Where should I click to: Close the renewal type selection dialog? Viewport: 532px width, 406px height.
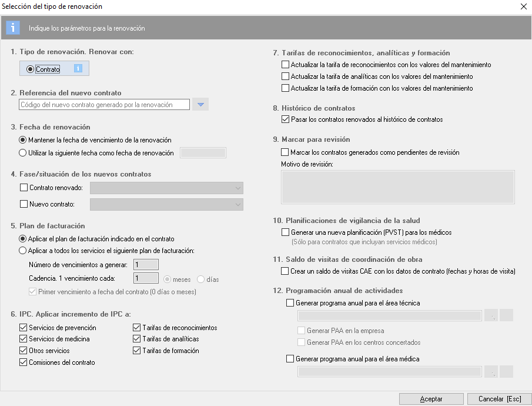pyautogui.click(x=523, y=6)
